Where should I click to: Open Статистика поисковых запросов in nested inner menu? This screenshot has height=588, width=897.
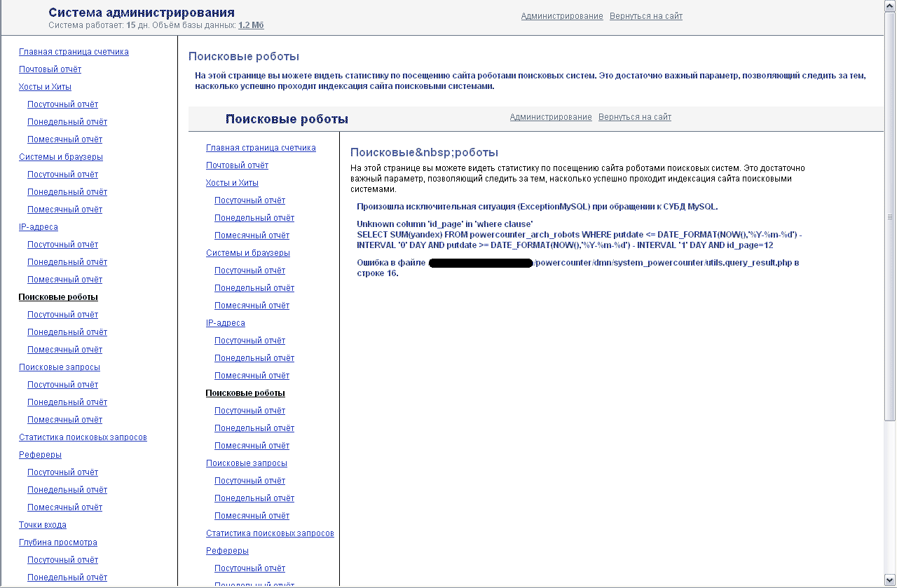tap(270, 533)
